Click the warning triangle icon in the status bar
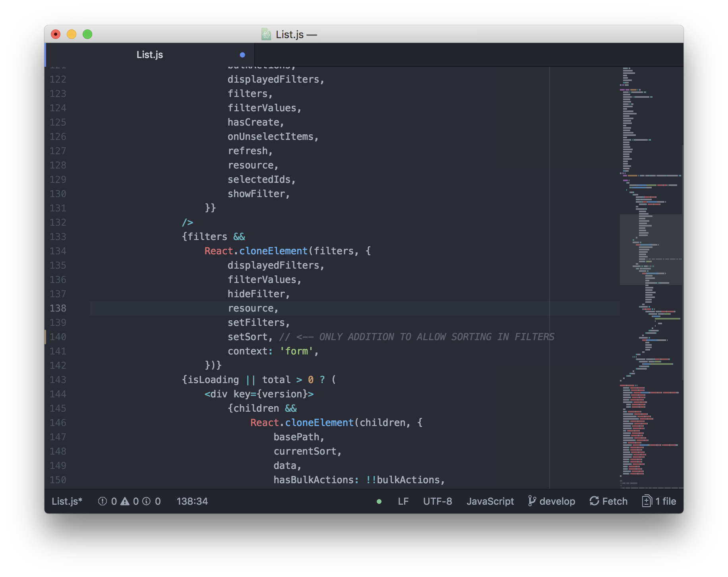Viewport: 728px width, 577px height. tap(125, 501)
